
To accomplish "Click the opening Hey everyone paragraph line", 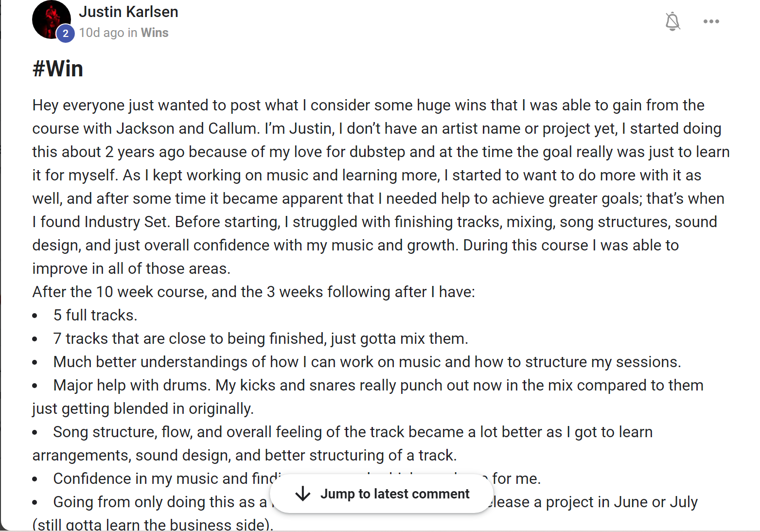I will (x=368, y=105).
